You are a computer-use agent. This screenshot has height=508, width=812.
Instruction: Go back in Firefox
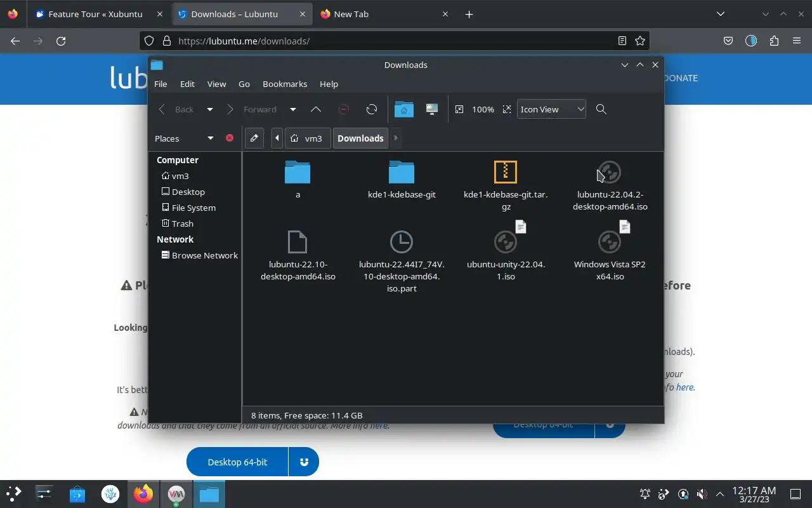pos(15,41)
